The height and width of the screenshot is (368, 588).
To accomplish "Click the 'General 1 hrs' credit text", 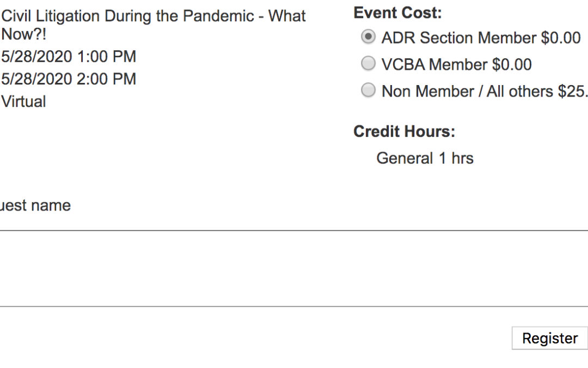I will pyautogui.click(x=425, y=158).
